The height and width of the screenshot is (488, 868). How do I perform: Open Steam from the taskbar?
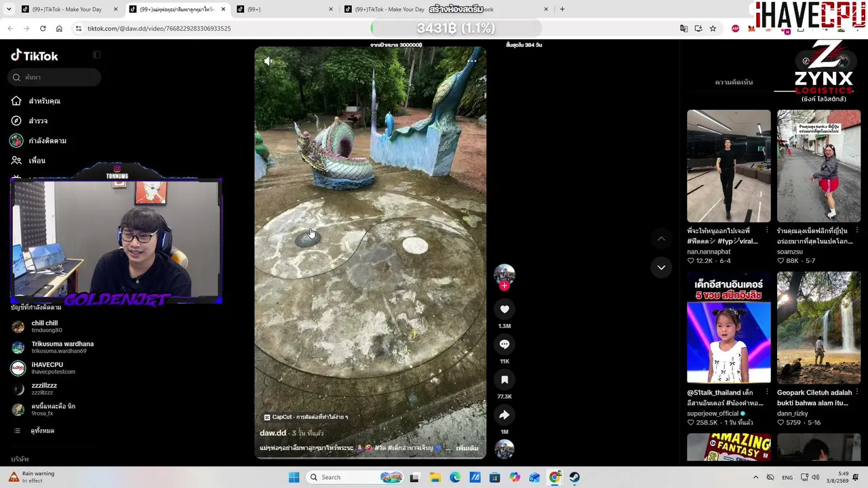tap(574, 477)
